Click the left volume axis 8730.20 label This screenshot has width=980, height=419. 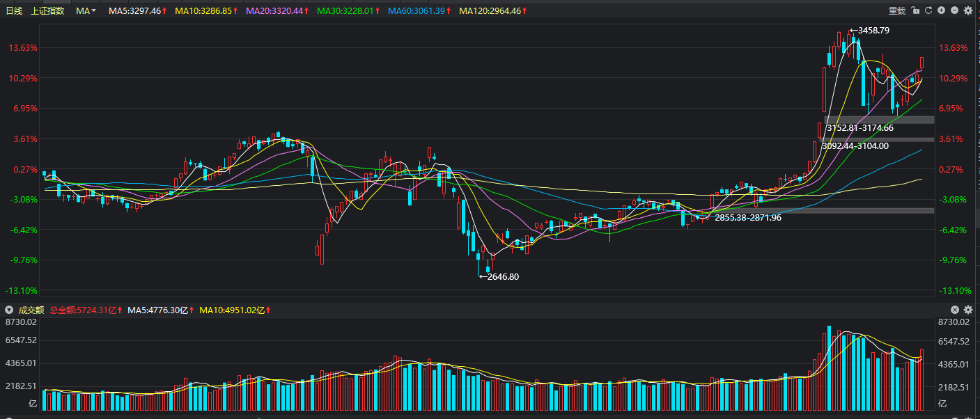tap(20, 322)
